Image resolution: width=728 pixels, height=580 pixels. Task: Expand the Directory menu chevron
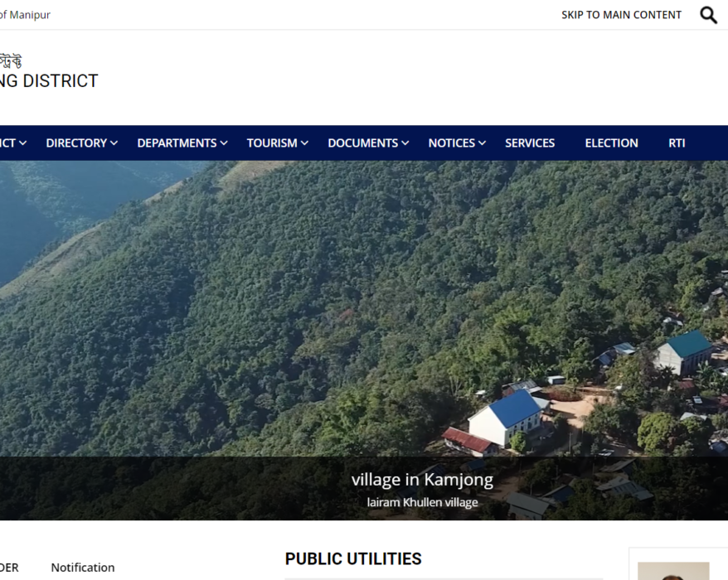[x=114, y=143]
